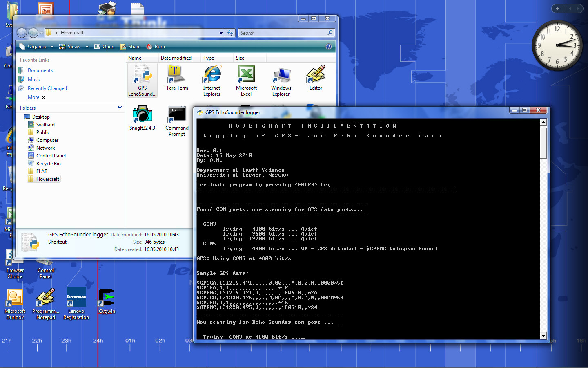The image size is (588, 368).
Task: Expand the Views dropdown arrow
Action: pos(87,47)
